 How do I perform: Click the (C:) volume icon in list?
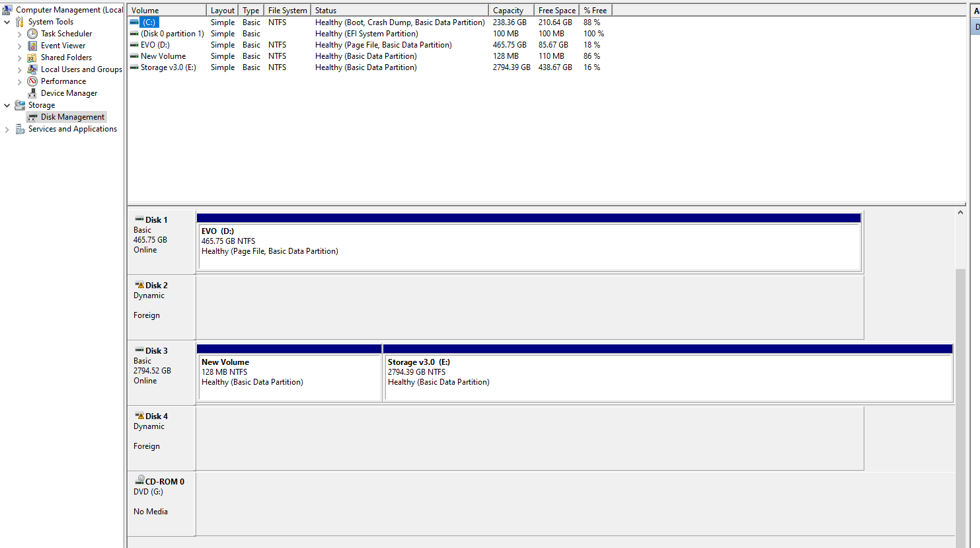pos(134,22)
